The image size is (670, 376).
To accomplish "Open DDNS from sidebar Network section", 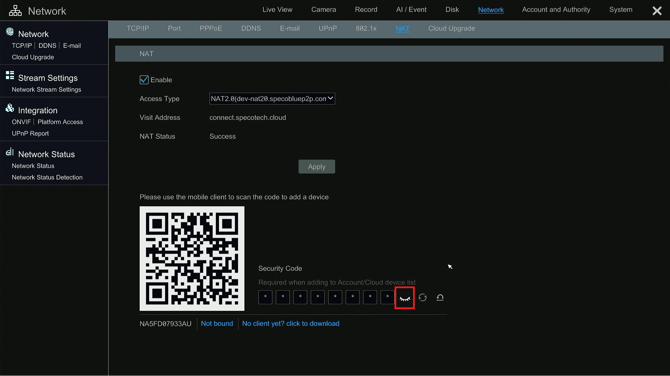I will (x=47, y=46).
